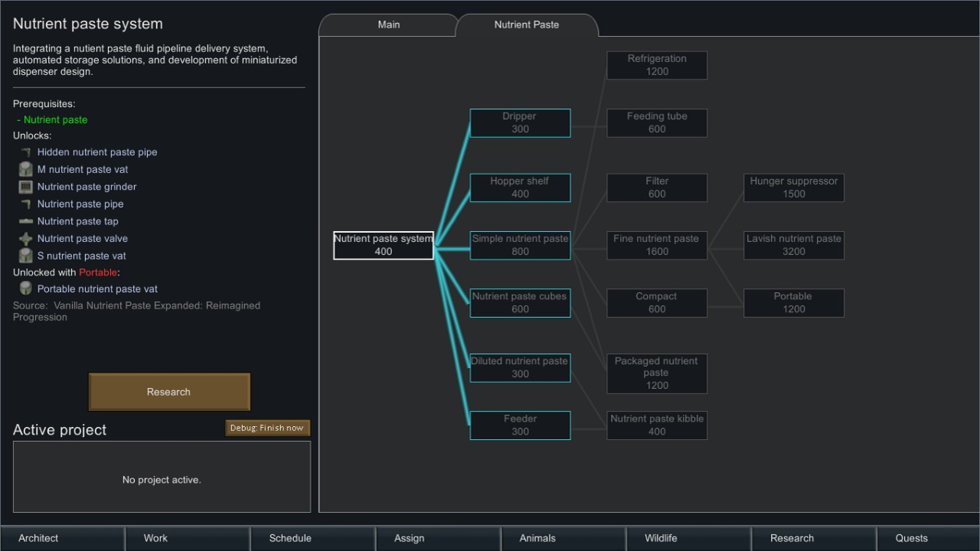Select the Simple nutrient paste node
This screenshot has height=551, width=980.
coord(520,245)
